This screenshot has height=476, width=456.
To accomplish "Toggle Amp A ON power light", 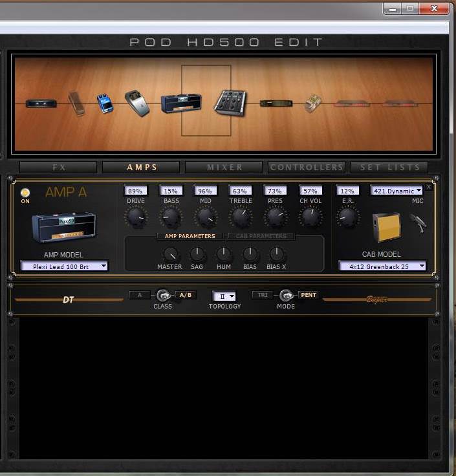I will click(25, 193).
